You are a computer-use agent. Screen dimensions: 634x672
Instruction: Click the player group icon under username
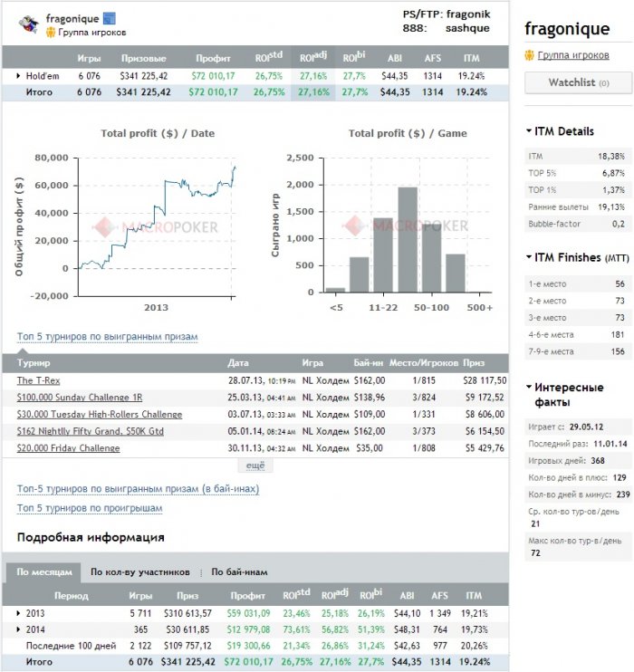(51, 32)
